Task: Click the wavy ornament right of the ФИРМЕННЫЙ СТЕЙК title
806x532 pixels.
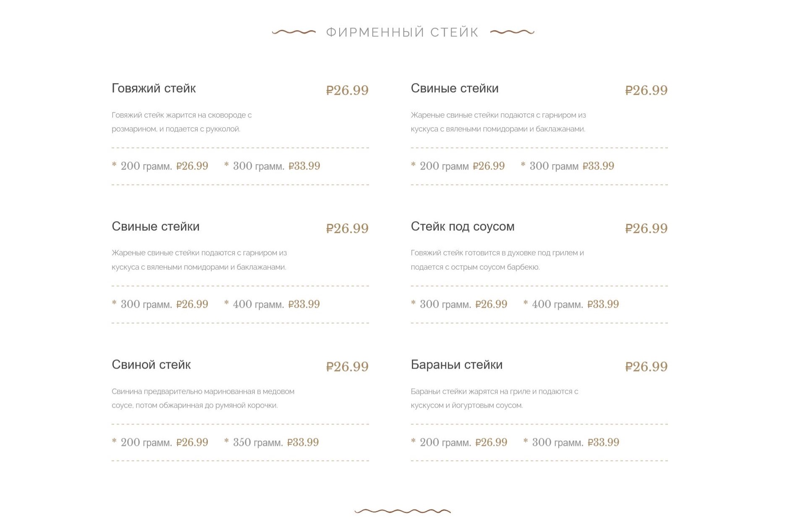Action: 512,32
